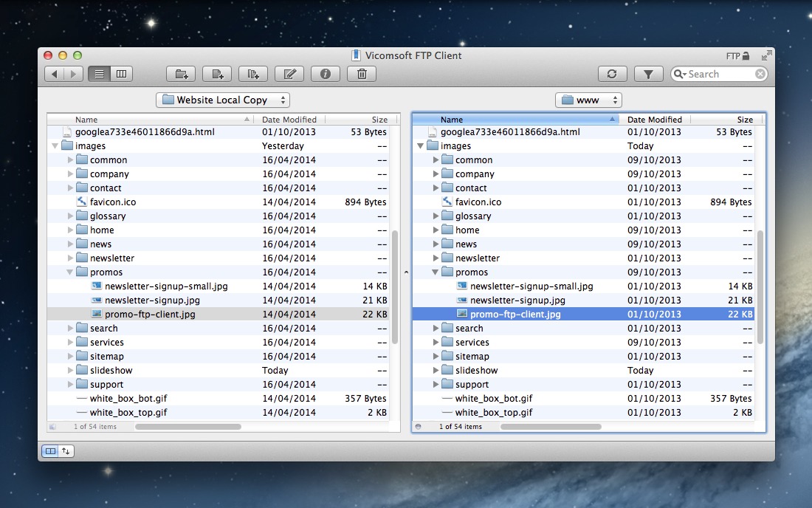Collapse the promos folder in the remote pane
The image size is (812, 508).
436,272
